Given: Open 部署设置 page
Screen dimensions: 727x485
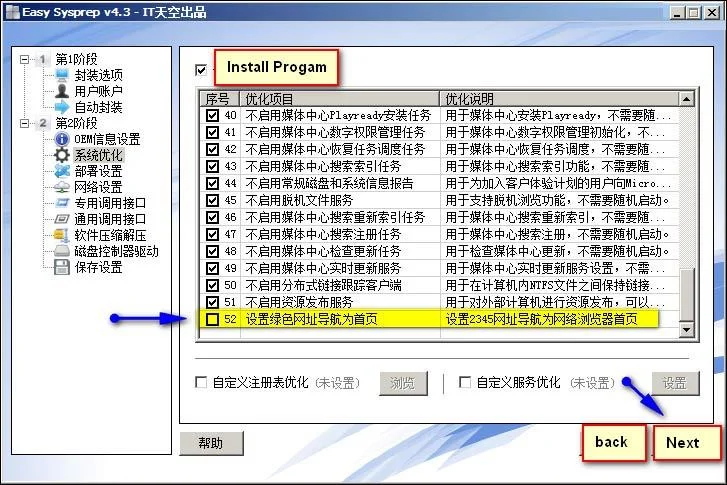Looking at the screenshot, I should click(99, 171).
